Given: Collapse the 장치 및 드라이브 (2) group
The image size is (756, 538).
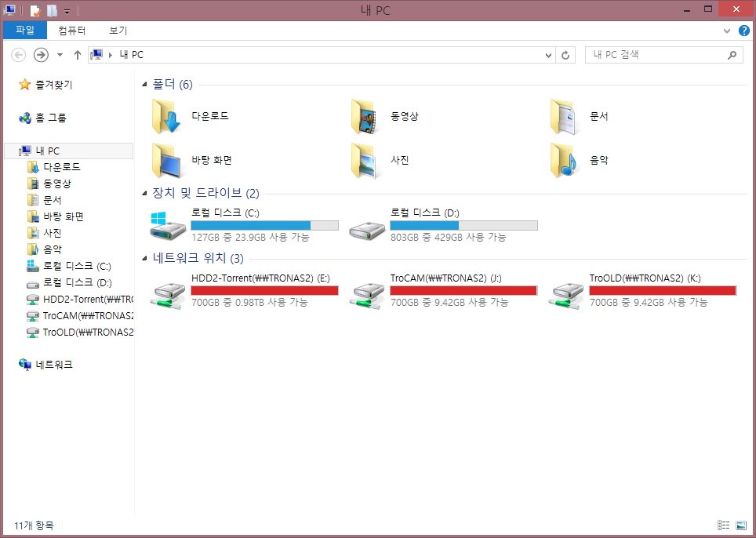Looking at the screenshot, I should pyautogui.click(x=144, y=194).
